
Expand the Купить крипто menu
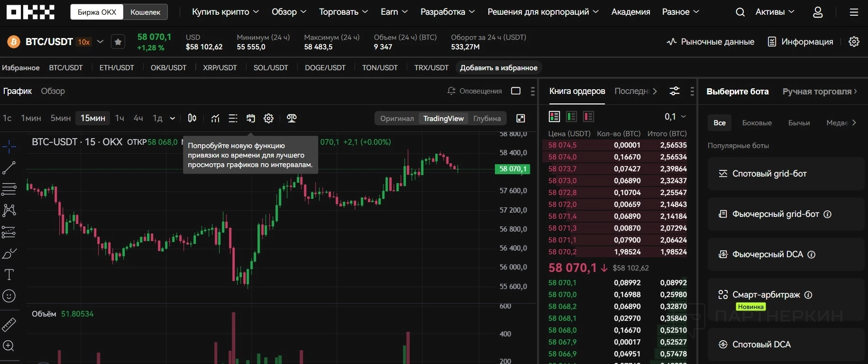225,12
